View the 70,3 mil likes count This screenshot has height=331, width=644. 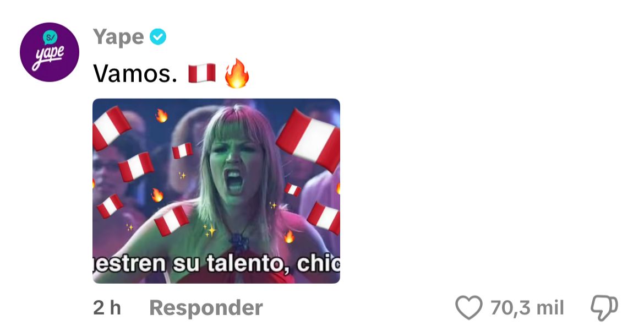[527, 308]
